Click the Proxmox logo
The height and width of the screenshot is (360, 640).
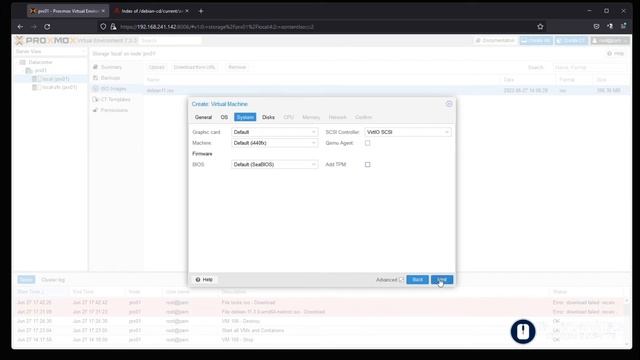pyautogui.click(x=46, y=40)
